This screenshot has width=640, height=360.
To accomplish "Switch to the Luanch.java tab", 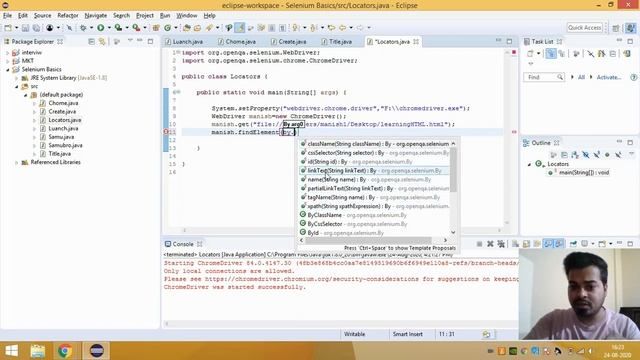I will point(188,42).
